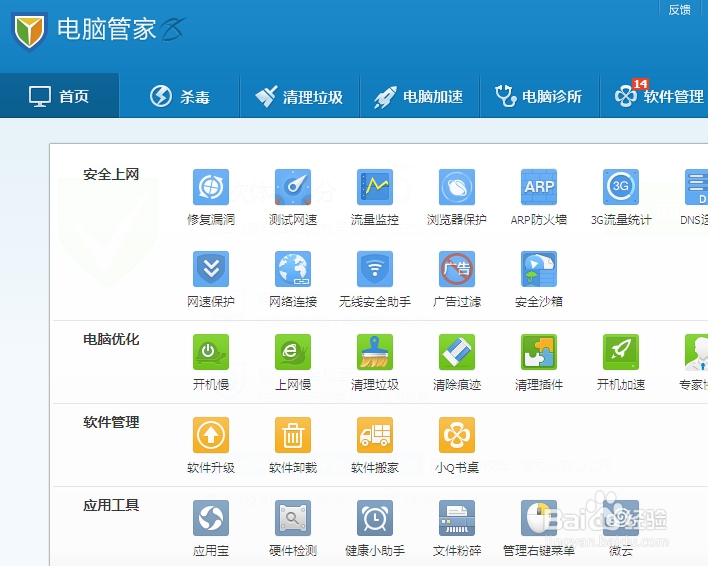Open 文件粉碎 file shredder

[x=457, y=518]
